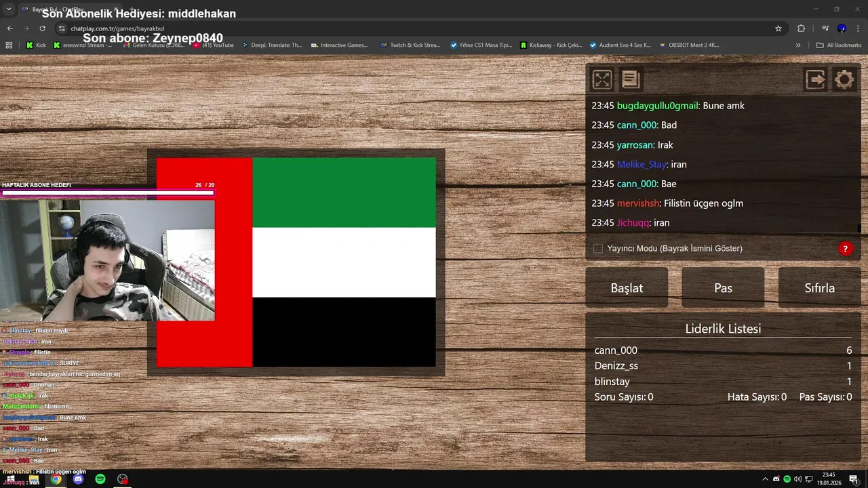
Task: Open the Audient Evo 4 bookmark
Action: 620,45
